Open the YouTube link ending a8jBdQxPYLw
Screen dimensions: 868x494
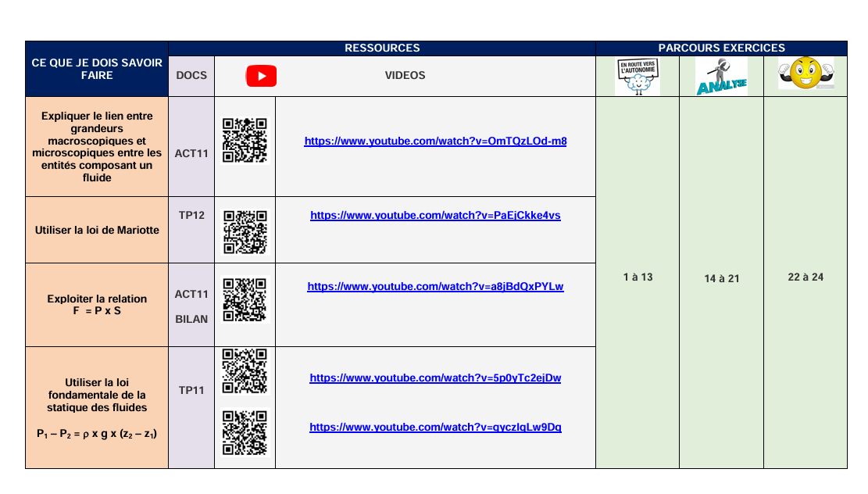[435, 287]
